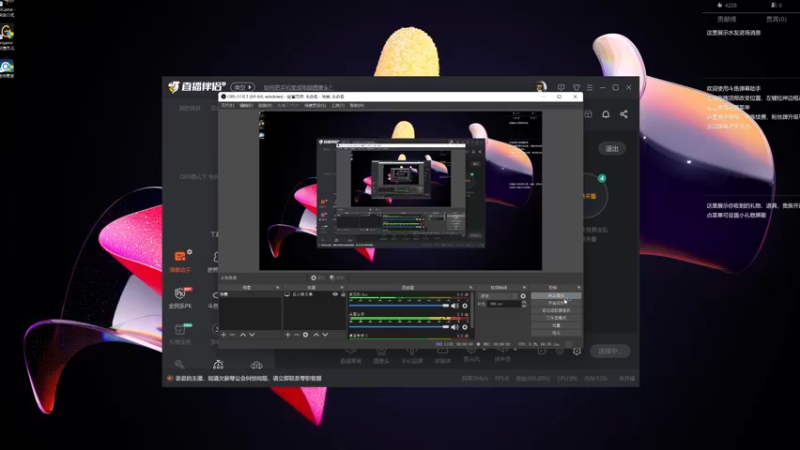Pop out the Audio Mixer dock header icon

(471, 288)
